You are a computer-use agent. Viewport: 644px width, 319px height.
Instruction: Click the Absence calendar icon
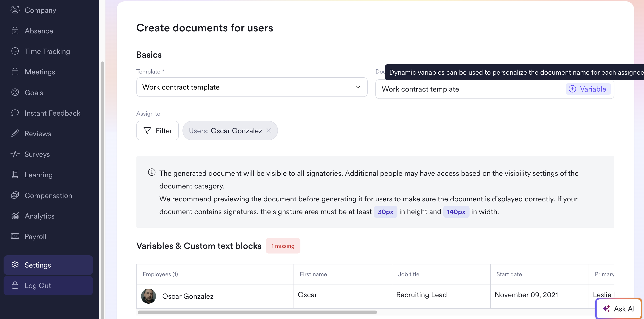[15, 31]
